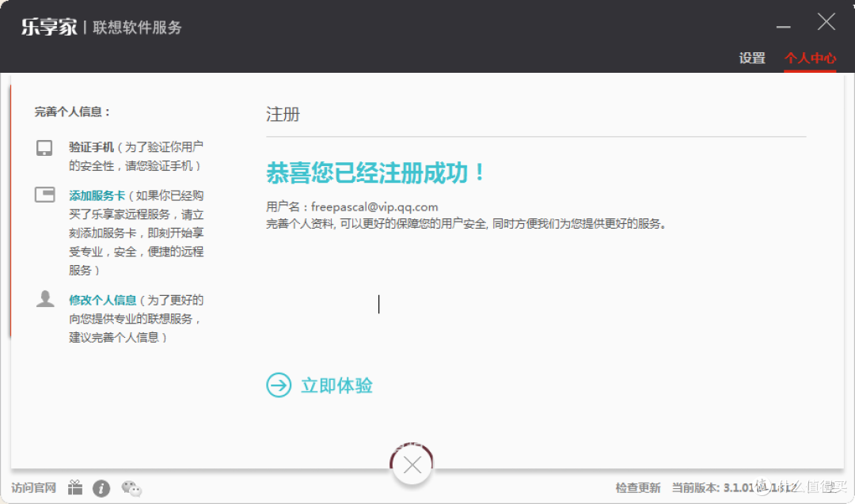The height and width of the screenshot is (504, 855).
Task: Click the 立即体验 link
Action: point(336,385)
